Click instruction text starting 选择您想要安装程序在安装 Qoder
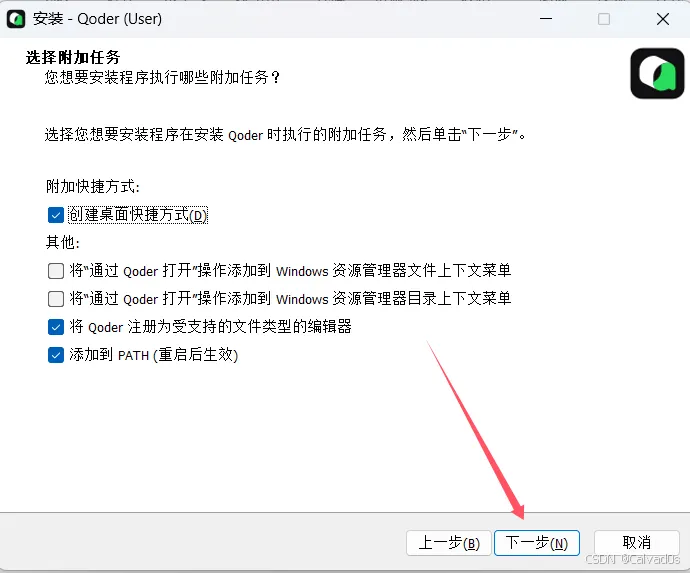690x573 pixels. [285, 134]
